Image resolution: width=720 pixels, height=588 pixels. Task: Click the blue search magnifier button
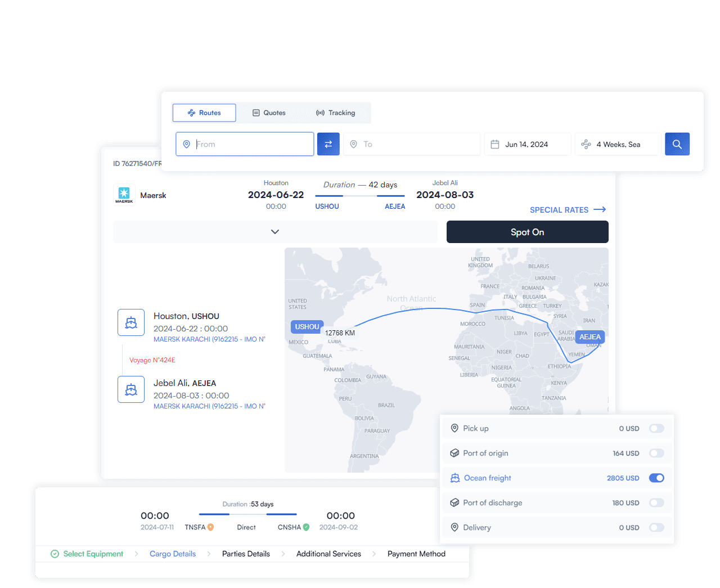[677, 144]
